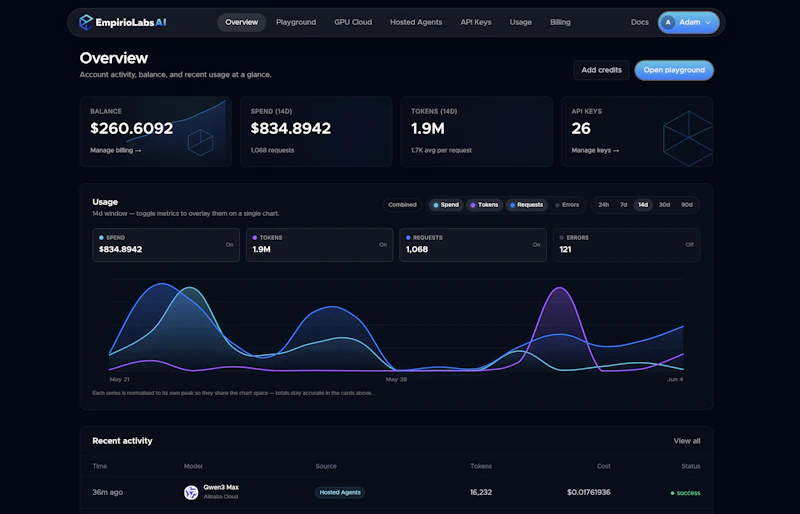This screenshot has height=514, width=800.
Task: Click the May 28 chart axis label
Action: (396, 379)
